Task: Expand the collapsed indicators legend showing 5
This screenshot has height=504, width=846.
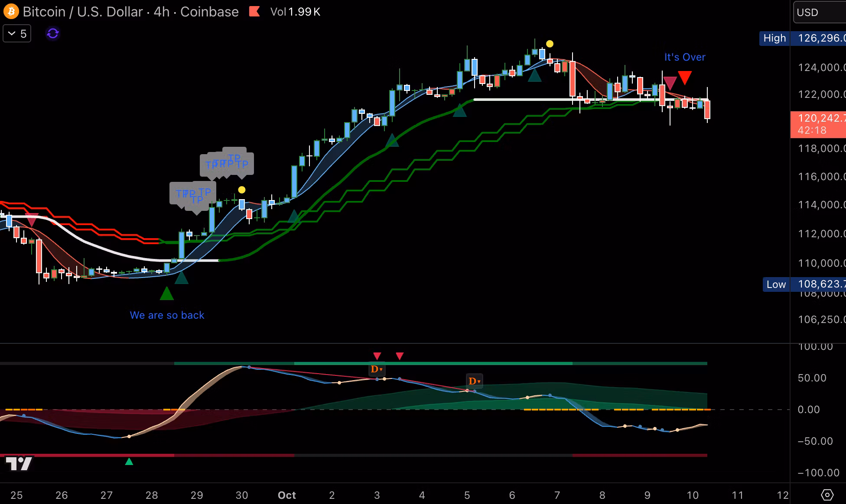Action: [17, 34]
